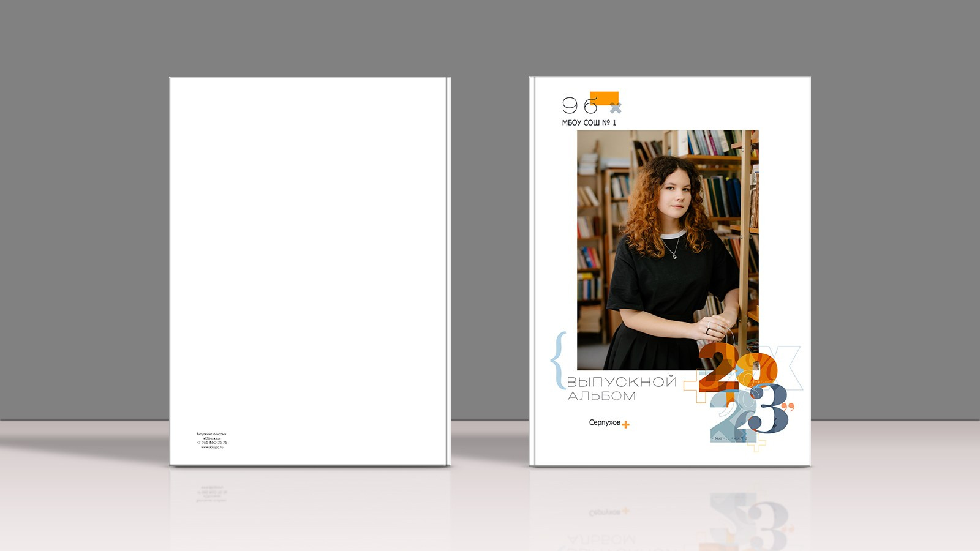Click the light blue curly brace
The height and width of the screenshot is (551, 980).
[557, 361]
